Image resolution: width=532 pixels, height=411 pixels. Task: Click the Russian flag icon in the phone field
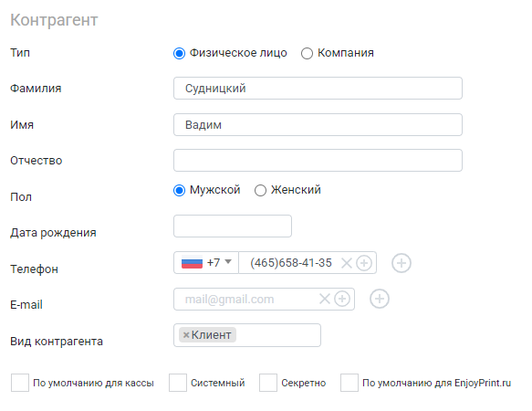(192, 262)
